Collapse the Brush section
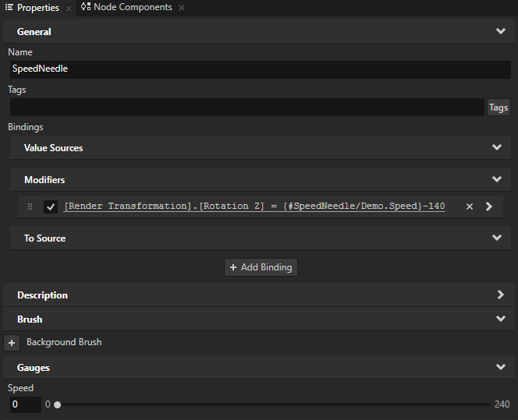Screen dimensions: 518x420 (501, 319)
